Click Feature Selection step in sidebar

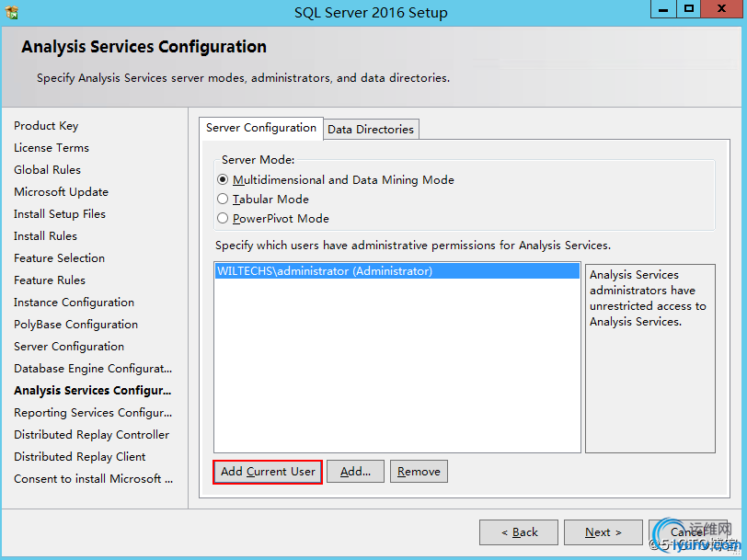[x=59, y=258]
